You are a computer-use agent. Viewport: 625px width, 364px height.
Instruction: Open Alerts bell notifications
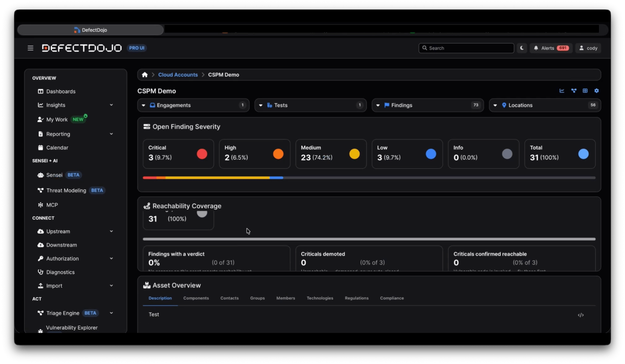pos(551,48)
